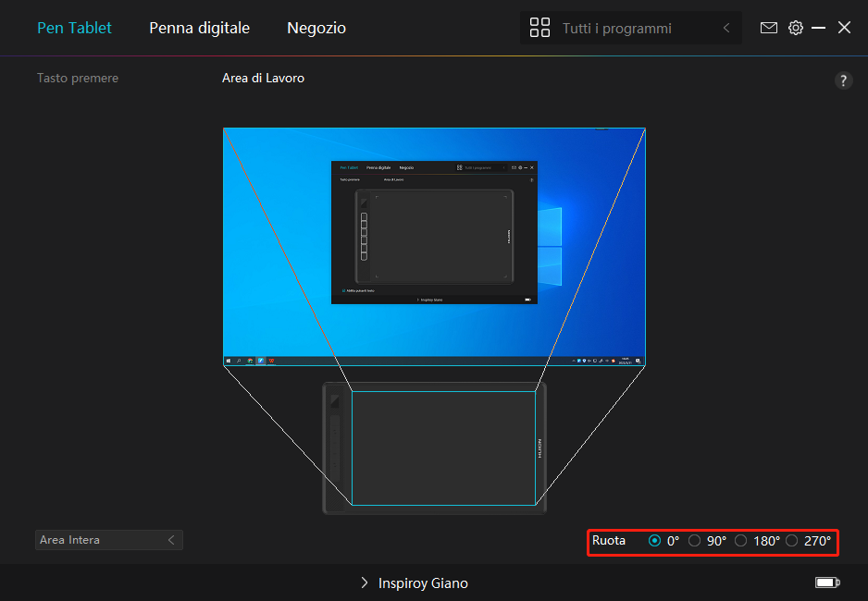The height and width of the screenshot is (601, 868).
Task: Set rotation to 90°
Action: point(695,541)
